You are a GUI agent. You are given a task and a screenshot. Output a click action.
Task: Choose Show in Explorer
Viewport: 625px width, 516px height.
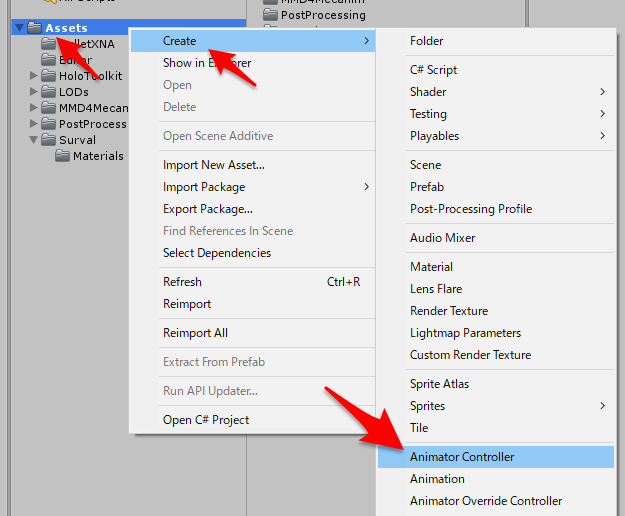253,63
